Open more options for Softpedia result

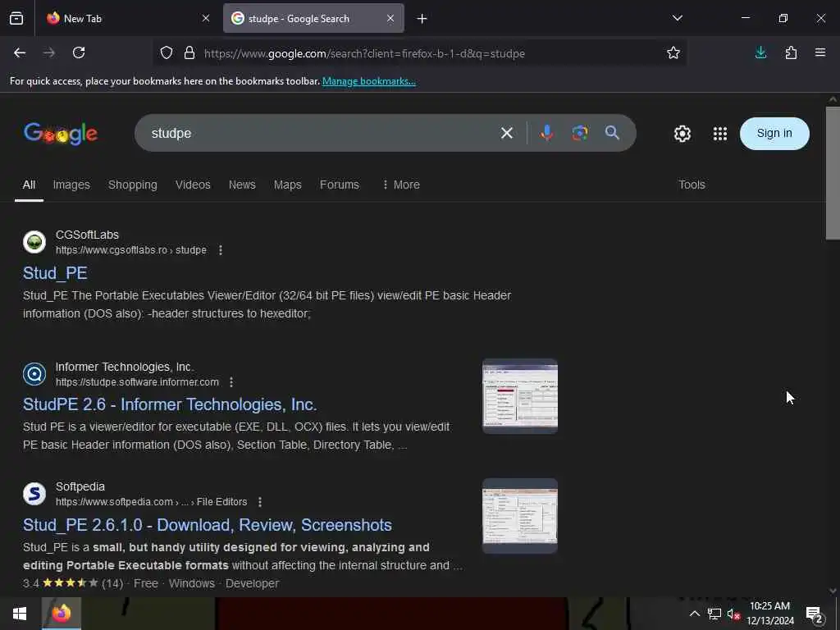click(260, 502)
